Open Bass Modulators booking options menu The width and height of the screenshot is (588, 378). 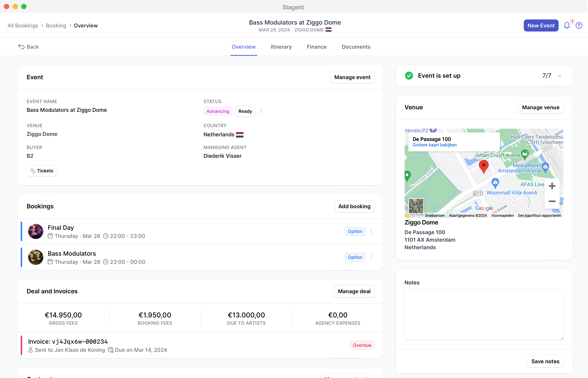coord(371,257)
